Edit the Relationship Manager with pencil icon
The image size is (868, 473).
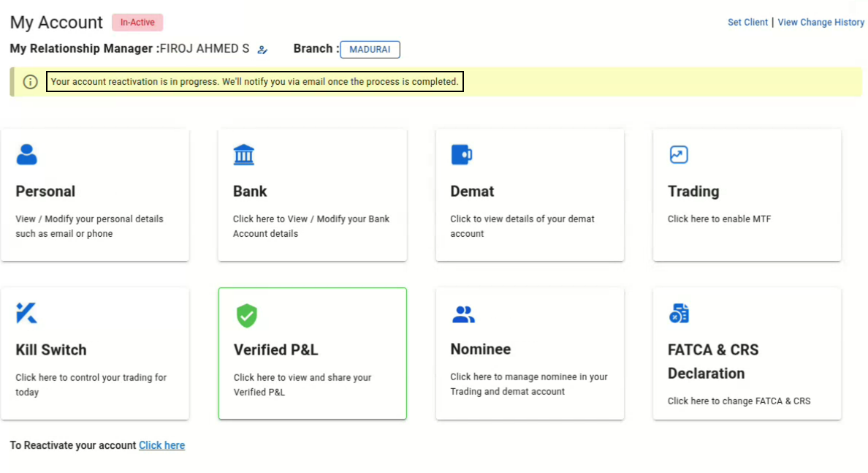click(x=263, y=50)
